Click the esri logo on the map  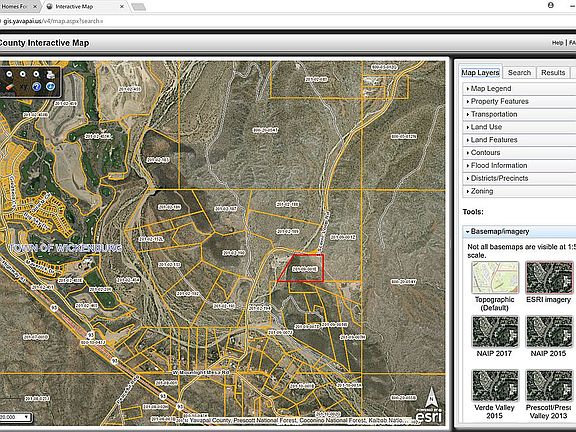[429, 415]
